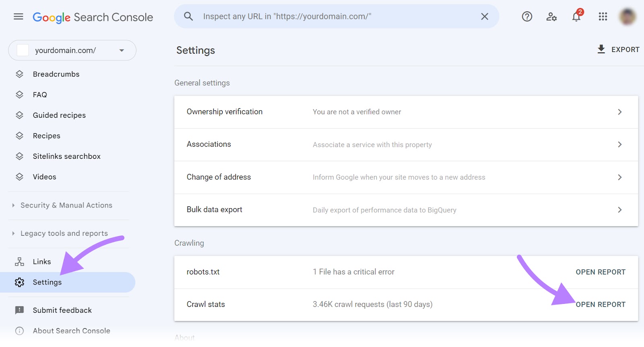Viewport: 644px width, 347px height.
Task: Open the robots.txt report
Action: 601,272
